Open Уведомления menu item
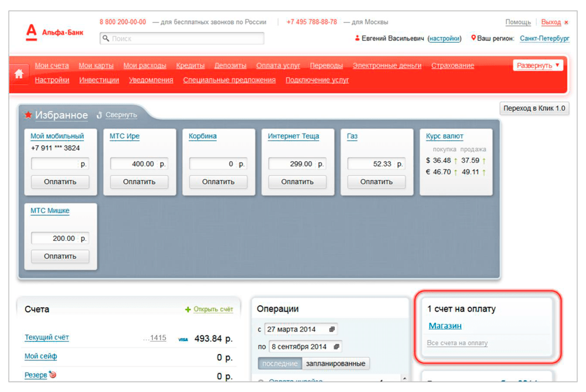The width and height of the screenshot is (586, 392). (x=151, y=80)
